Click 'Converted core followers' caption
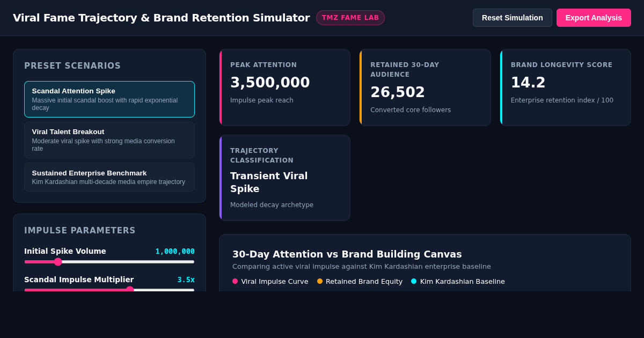644x338 pixels. click(411, 110)
